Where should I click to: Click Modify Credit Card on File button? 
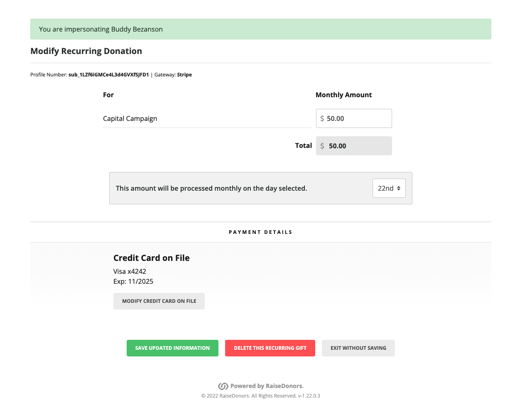159,301
